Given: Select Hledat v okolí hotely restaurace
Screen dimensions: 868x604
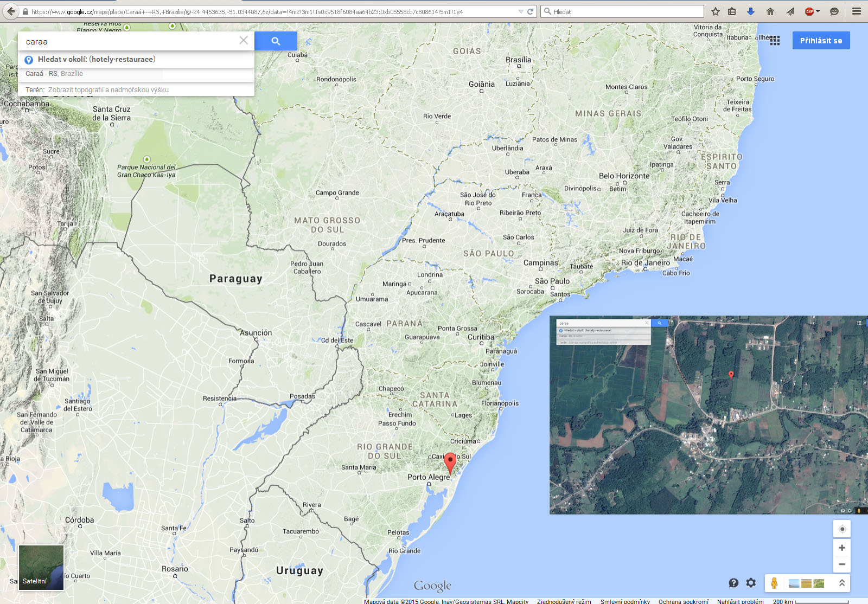Looking at the screenshot, I should pyautogui.click(x=136, y=59).
